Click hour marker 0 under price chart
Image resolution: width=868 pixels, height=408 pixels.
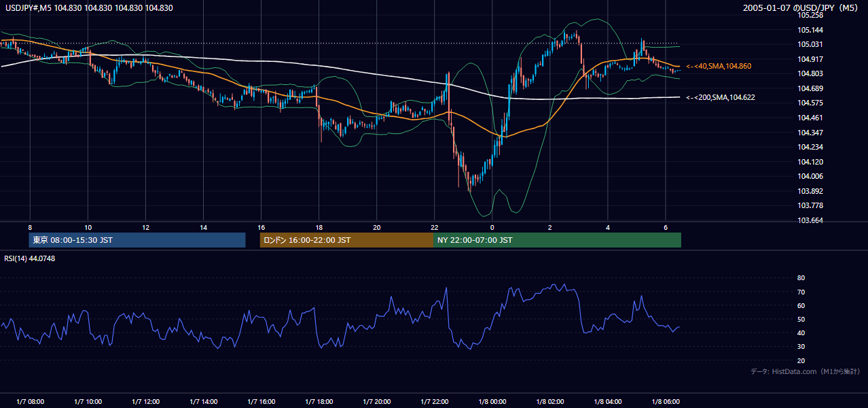pos(492,228)
